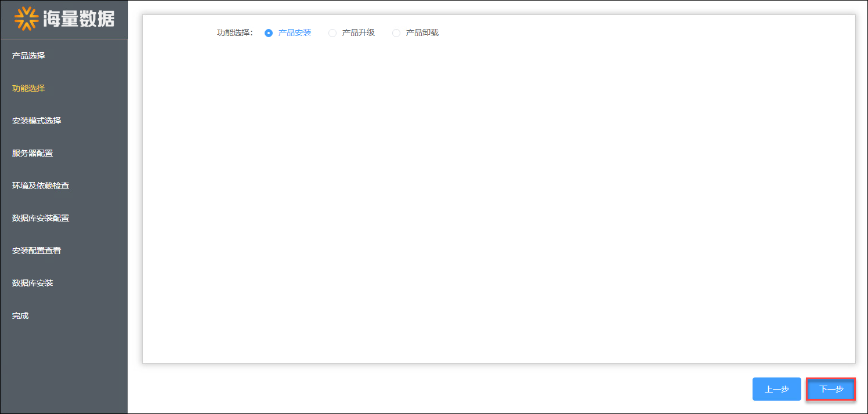Choose the 产品升级 radio option
The width and height of the screenshot is (868, 414).
click(x=332, y=33)
